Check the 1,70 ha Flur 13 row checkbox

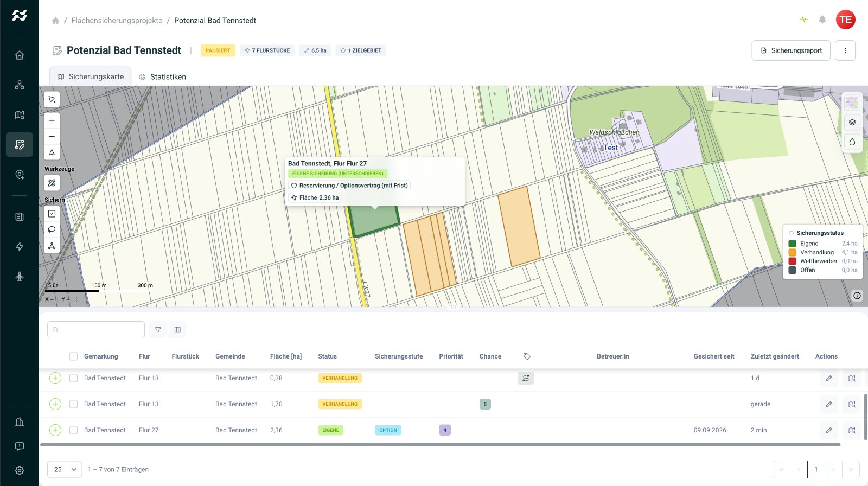click(x=74, y=404)
